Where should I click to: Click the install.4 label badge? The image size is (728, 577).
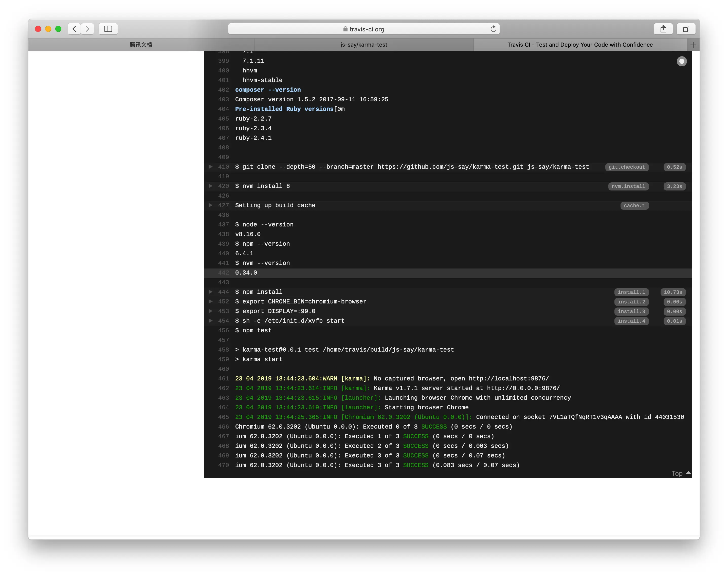tap(631, 321)
